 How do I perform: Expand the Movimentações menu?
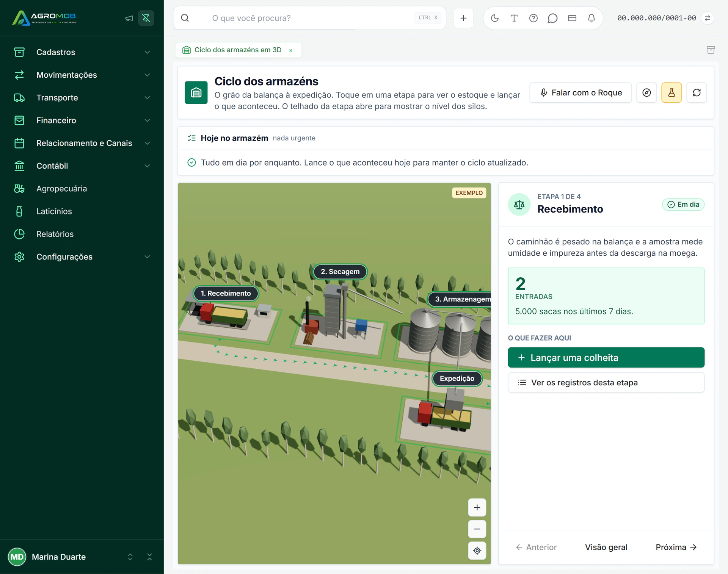[82, 75]
